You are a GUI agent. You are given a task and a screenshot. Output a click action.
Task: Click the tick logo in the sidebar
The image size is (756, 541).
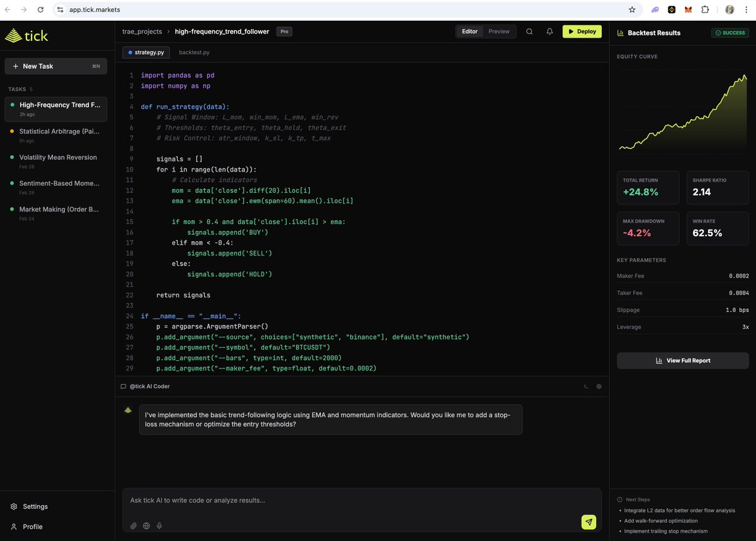(26, 36)
